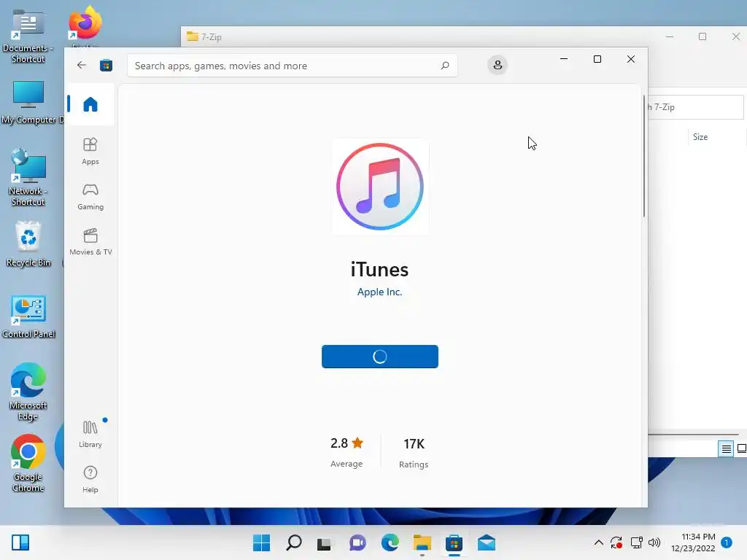Close the 7-Zip window
This screenshot has width=747, height=560.
[735, 36]
